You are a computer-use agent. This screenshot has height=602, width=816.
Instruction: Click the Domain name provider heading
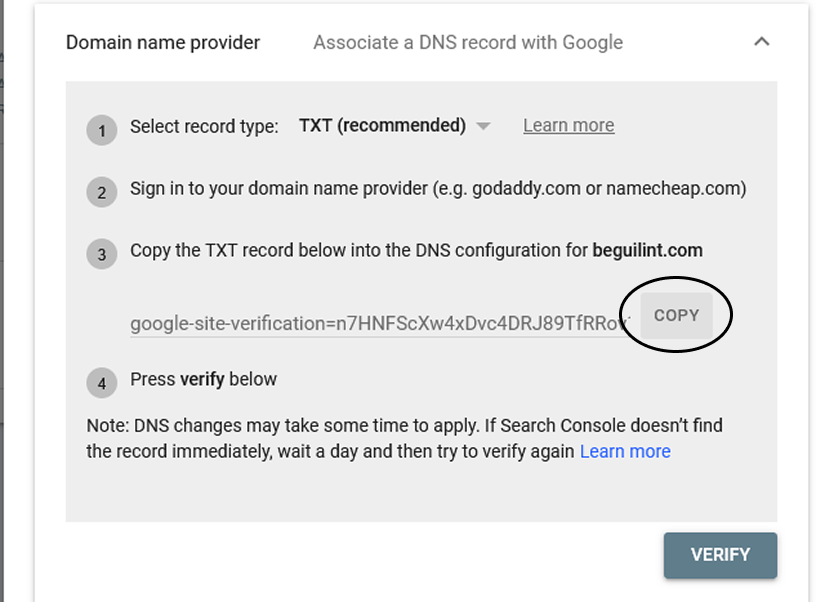(163, 43)
